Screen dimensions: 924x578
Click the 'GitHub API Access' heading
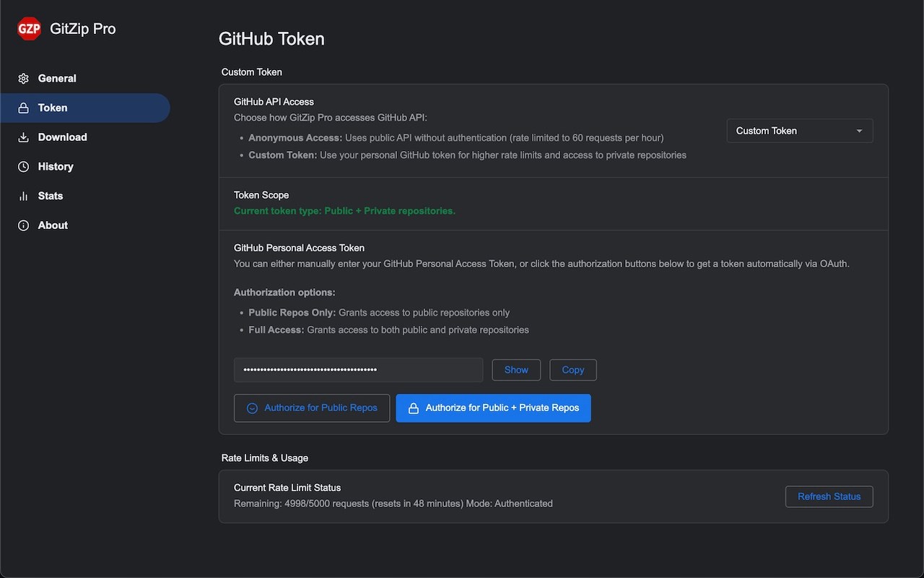[x=274, y=102]
